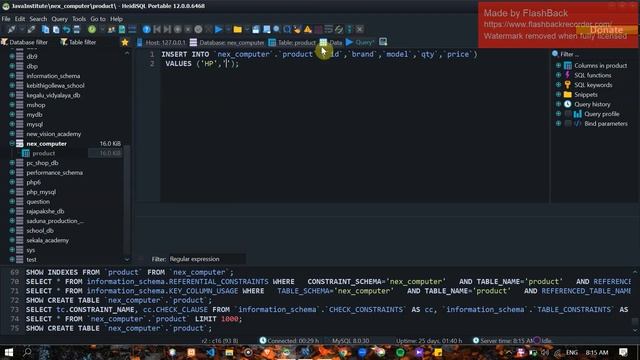Click the undo toolbar icon
640x360 pixels.
pyautogui.click(x=66, y=29)
